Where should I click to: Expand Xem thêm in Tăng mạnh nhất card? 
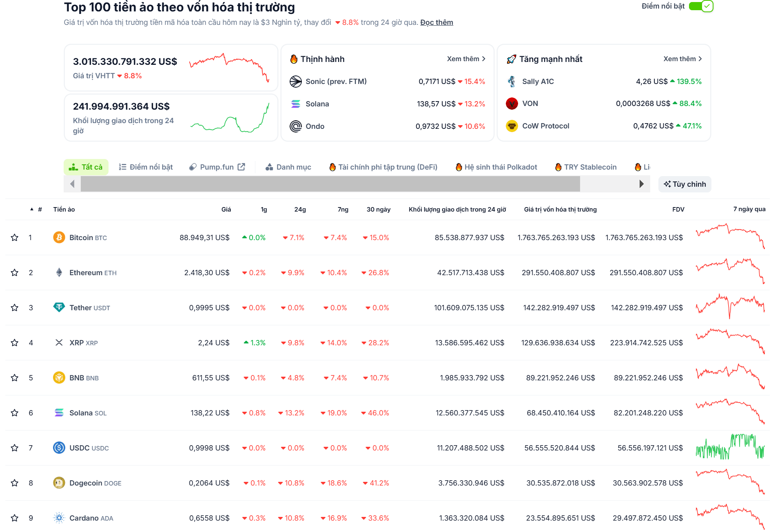[683, 59]
